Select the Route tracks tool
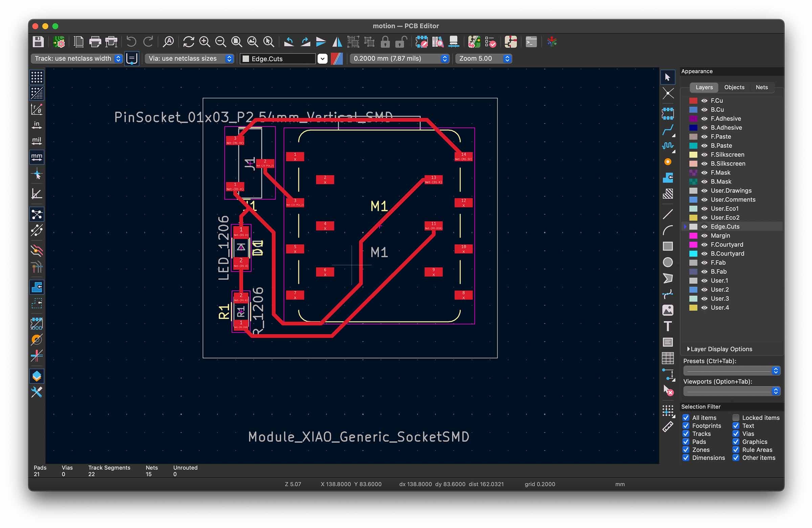This screenshot has height=528, width=812. point(668,130)
